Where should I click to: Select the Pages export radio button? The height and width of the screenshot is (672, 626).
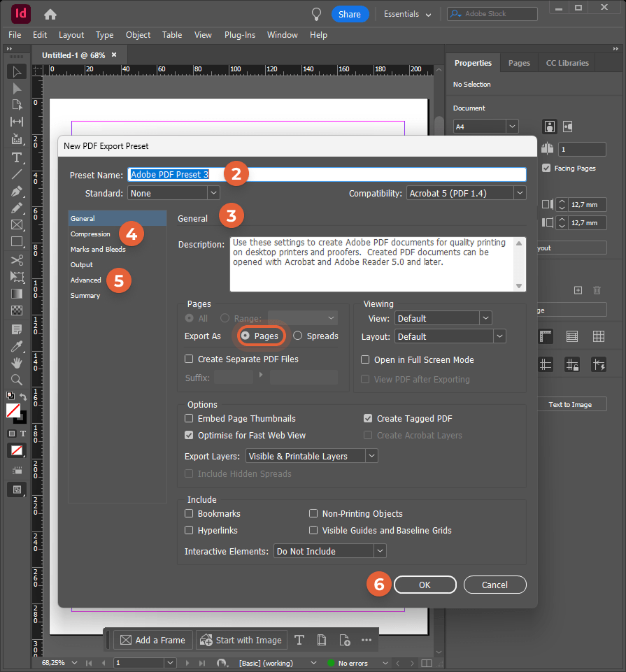[x=245, y=336]
